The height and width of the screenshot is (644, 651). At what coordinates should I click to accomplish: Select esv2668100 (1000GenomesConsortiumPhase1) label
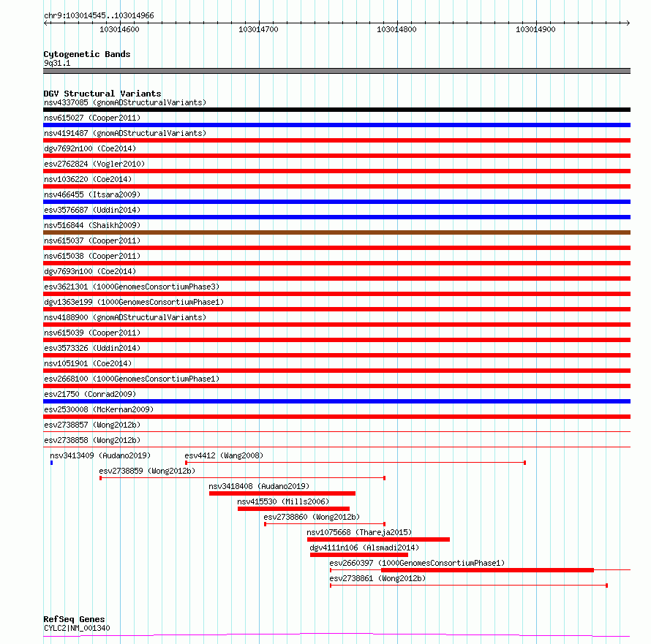pos(132,379)
